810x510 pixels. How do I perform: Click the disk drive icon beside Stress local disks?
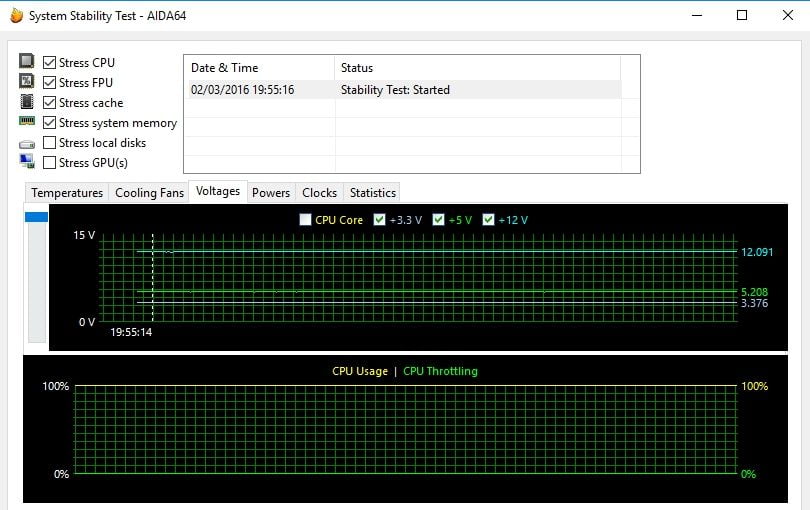(27, 144)
